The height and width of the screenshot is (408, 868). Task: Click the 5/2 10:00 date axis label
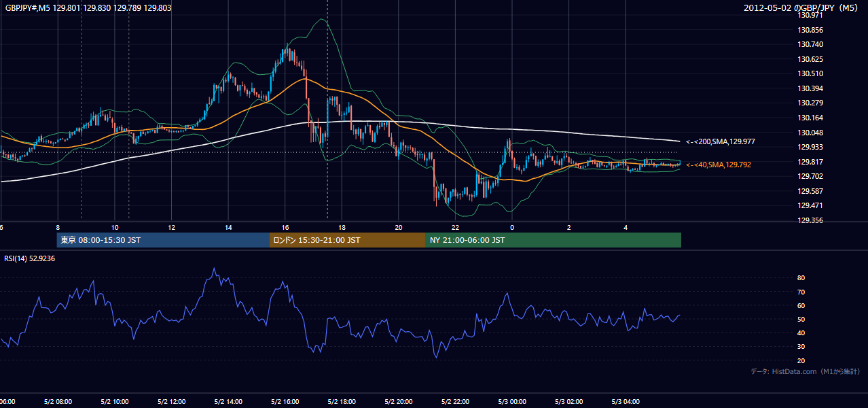pyautogui.click(x=114, y=402)
